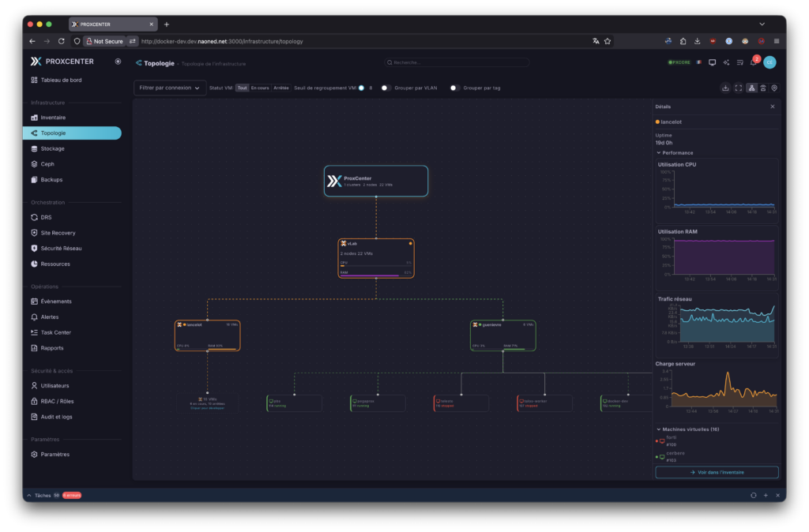Enable the Grouper par VLAN toggle
Viewport: 809px width, 532px height.
coord(386,88)
